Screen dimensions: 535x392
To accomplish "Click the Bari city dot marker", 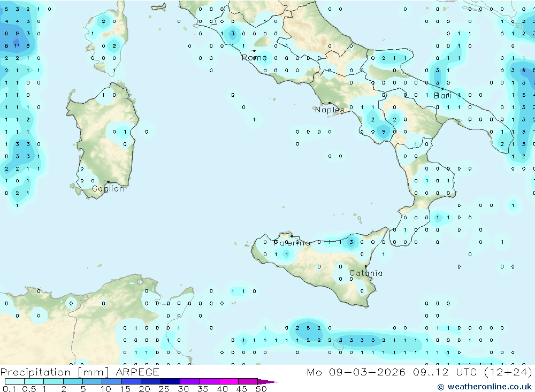I will 442,89.
